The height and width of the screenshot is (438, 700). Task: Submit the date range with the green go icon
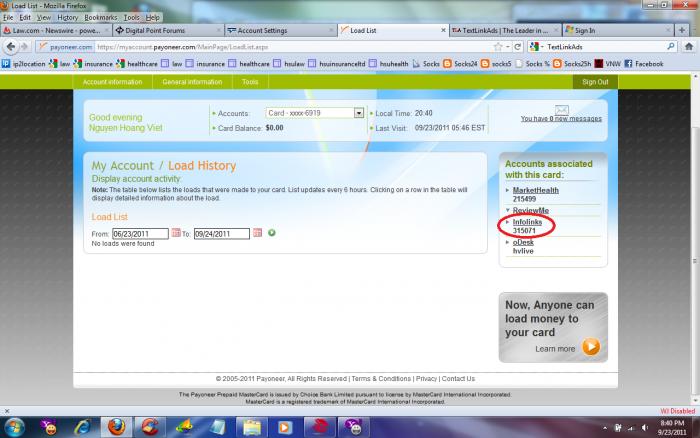[271, 233]
